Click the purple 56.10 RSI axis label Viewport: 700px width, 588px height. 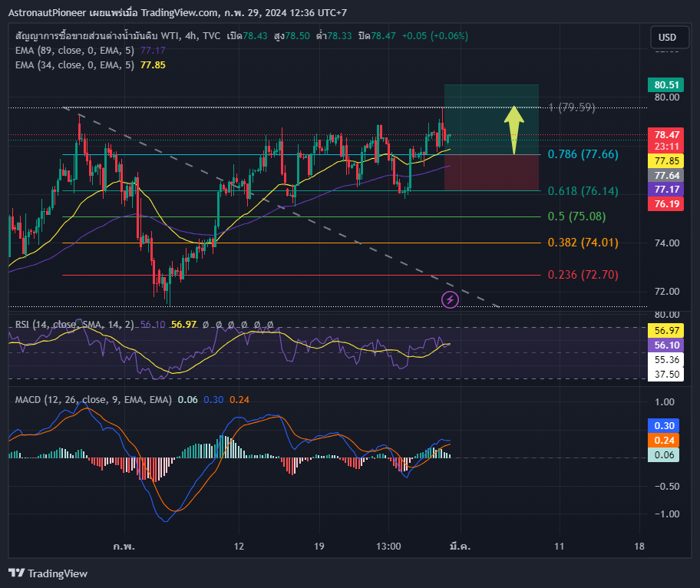click(666, 345)
